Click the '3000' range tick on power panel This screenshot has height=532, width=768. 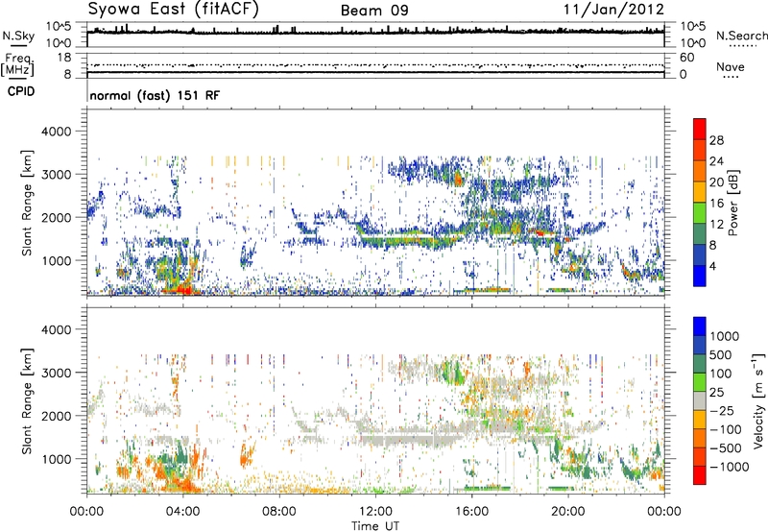(x=56, y=175)
